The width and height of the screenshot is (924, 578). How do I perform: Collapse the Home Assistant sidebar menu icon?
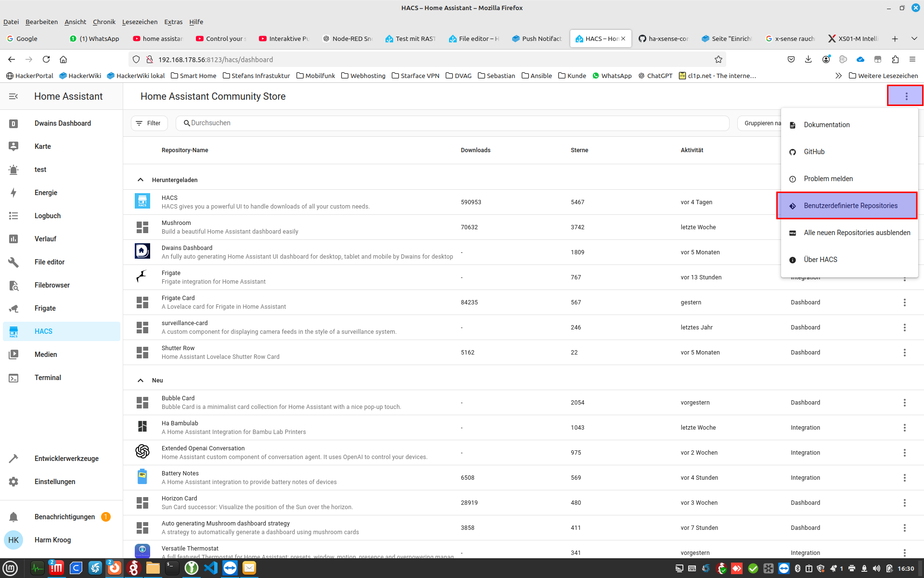(x=13, y=96)
